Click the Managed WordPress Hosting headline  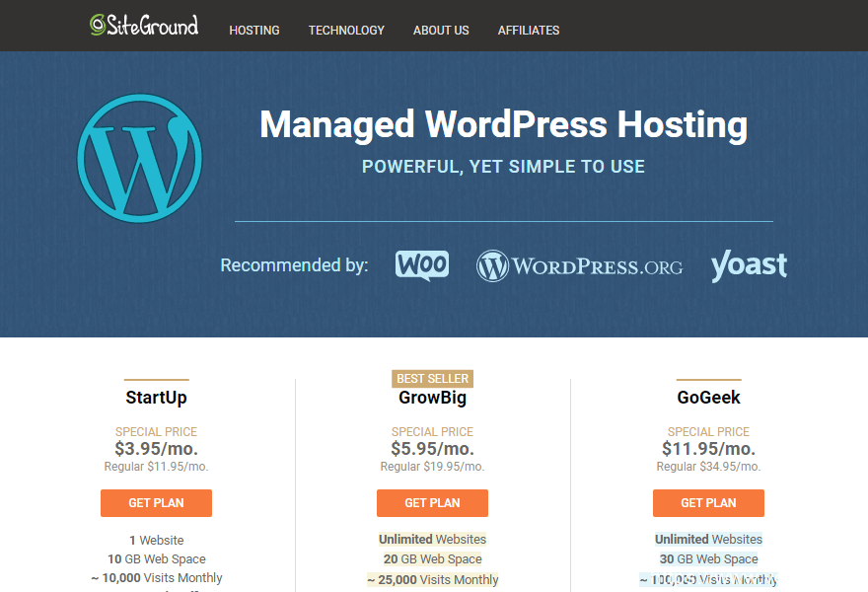pos(503,125)
